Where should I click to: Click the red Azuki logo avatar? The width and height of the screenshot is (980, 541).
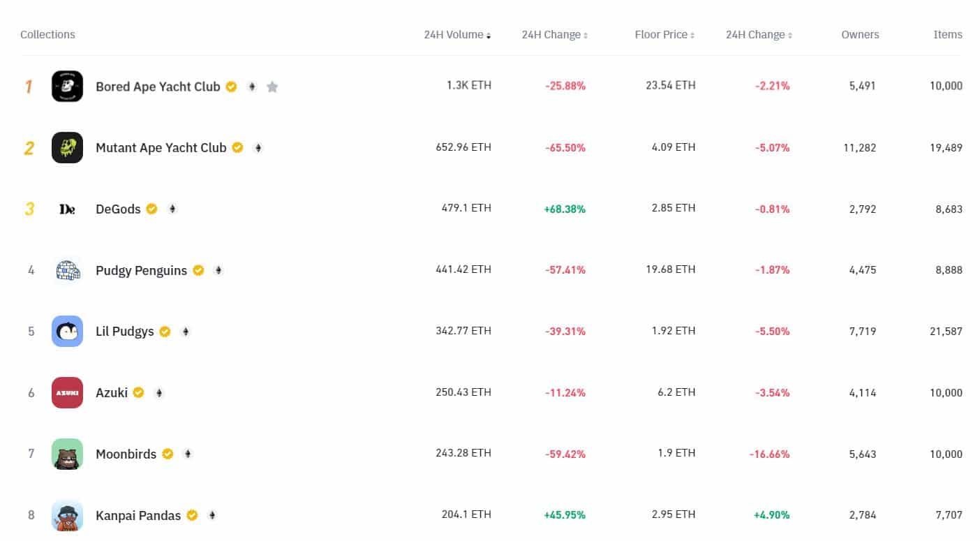click(67, 393)
